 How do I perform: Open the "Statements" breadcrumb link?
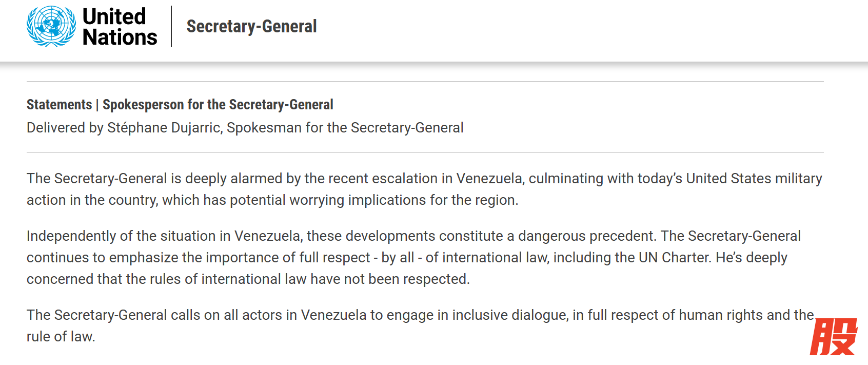pyautogui.click(x=59, y=105)
